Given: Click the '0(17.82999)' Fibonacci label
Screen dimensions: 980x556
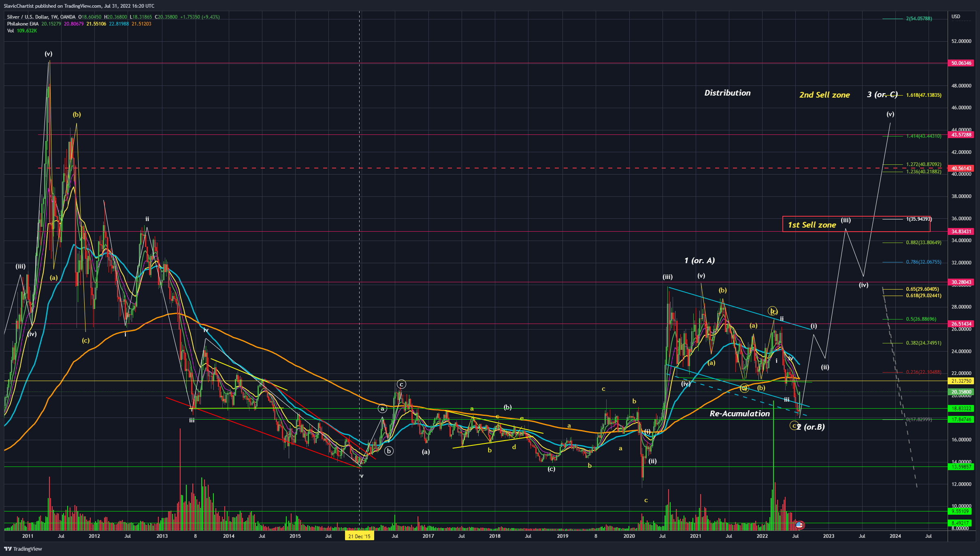Looking at the screenshot, I should 919,420.
